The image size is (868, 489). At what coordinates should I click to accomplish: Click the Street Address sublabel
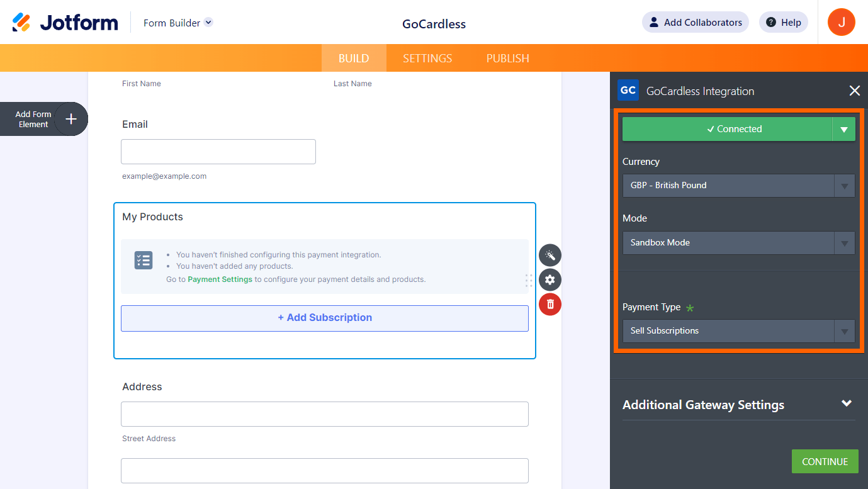(x=149, y=439)
